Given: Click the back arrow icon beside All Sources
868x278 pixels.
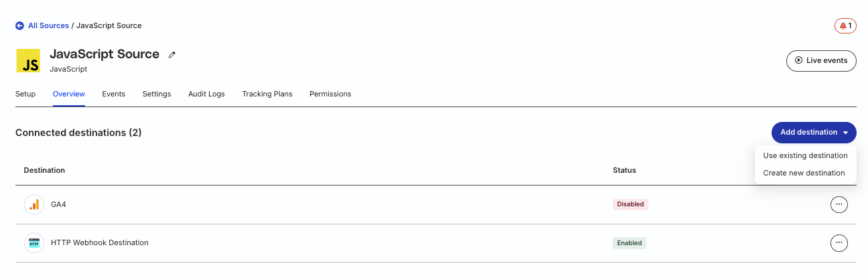Looking at the screenshot, I should [x=19, y=25].
